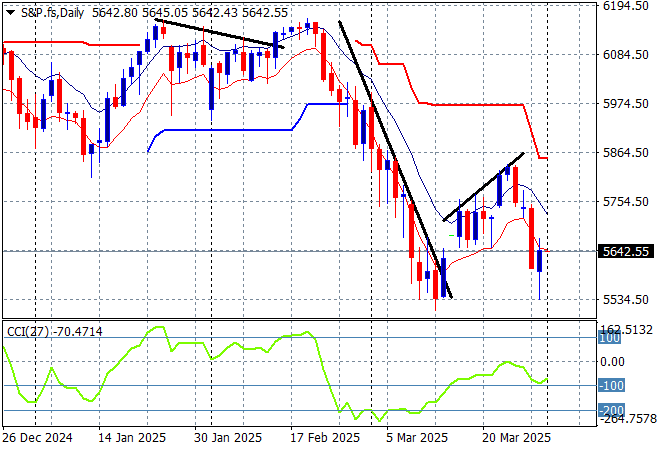The width and height of the screenshot is (660, 450).
Task: Click the CCI 0.00 scale label
Action: tap(612, 362)
